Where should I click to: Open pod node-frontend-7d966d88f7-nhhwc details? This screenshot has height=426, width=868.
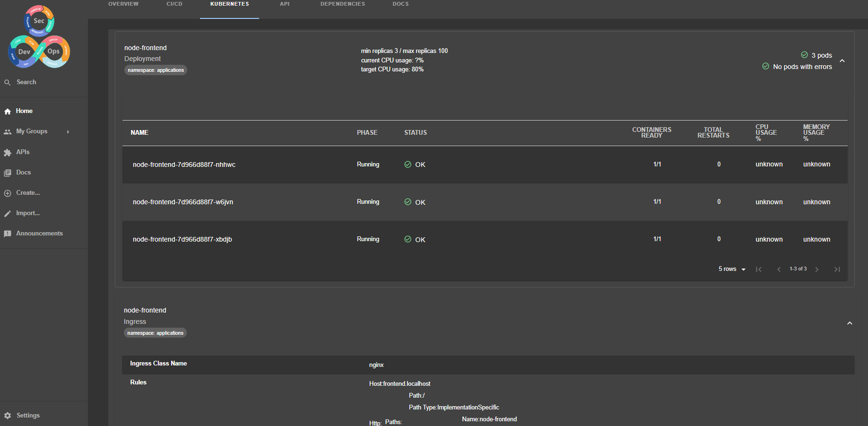coord(184,165)
